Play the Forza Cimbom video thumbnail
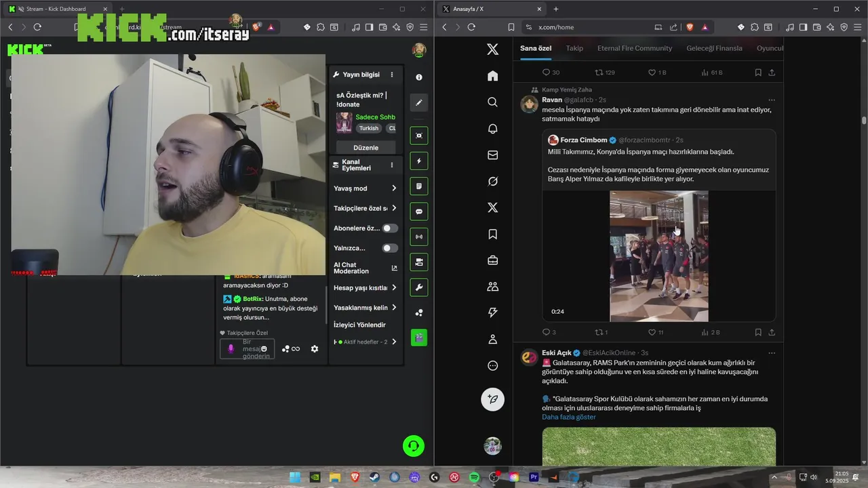Screen dimensions: 868x488 (x=659, y=256)
